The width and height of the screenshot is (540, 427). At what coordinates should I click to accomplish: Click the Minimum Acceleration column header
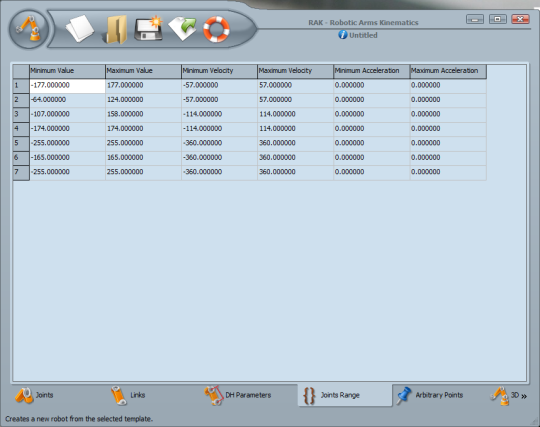pyautogui.click(x=372, y=71)
